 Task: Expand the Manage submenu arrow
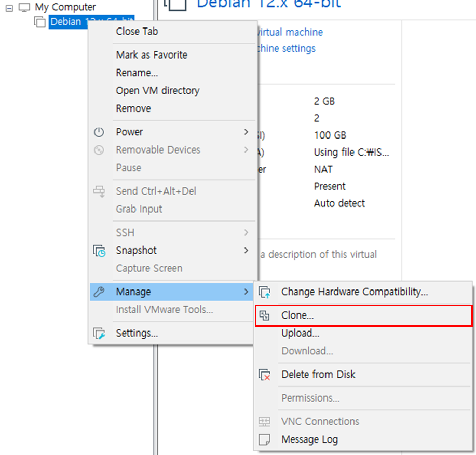[246, 292]
